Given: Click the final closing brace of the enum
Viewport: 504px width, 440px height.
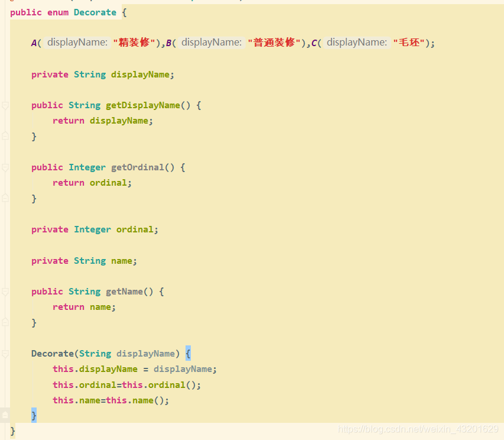Looking at the screenshot, I should tap(12, 431).
